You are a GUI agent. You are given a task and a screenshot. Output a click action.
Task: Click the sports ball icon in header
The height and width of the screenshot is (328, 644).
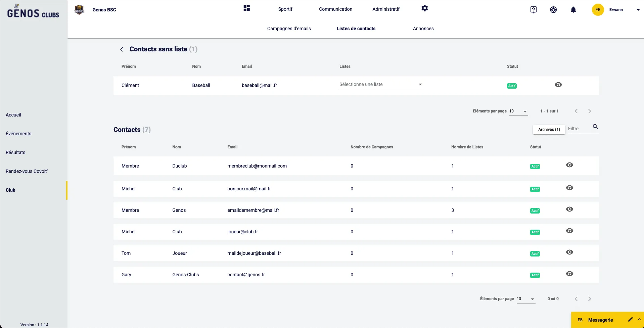pos(553,10)
